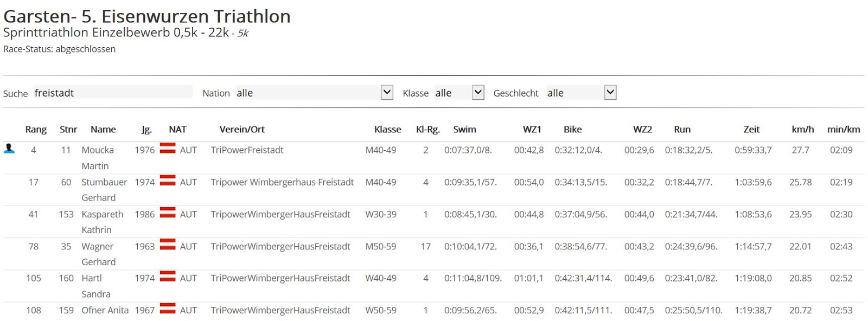Click club Tripower Wimbergerhaus Freistadt

[x=282, y=182]
